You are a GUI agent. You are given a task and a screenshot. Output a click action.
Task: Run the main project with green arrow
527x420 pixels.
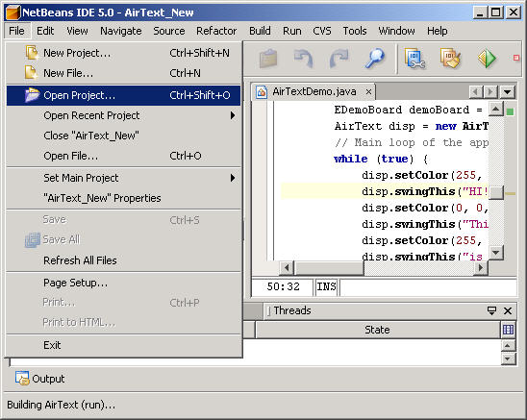(x=487, y=59)
